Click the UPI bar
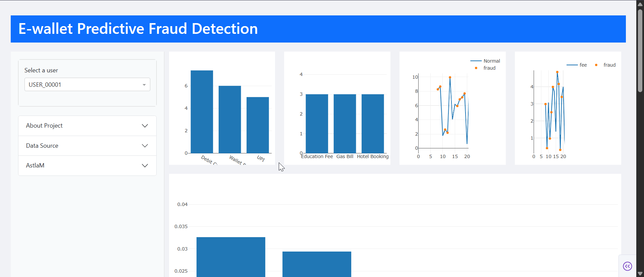The width and height of the screenshot is (644, 277). (258, 125)
